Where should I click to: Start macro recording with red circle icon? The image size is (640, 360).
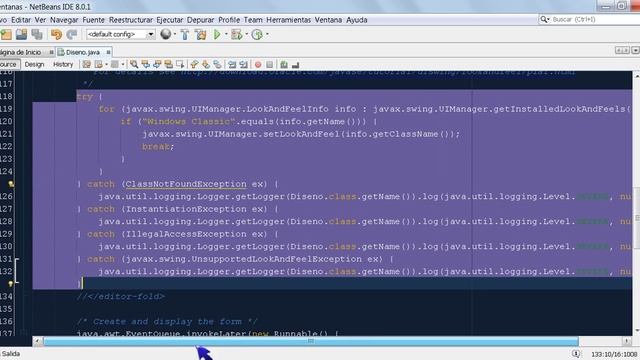click(x=258, y=64)
